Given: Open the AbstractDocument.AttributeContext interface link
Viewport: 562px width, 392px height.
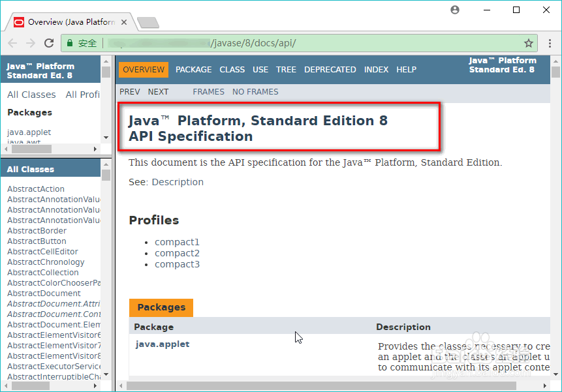Looking at the screenshot, I should point(54,304).
